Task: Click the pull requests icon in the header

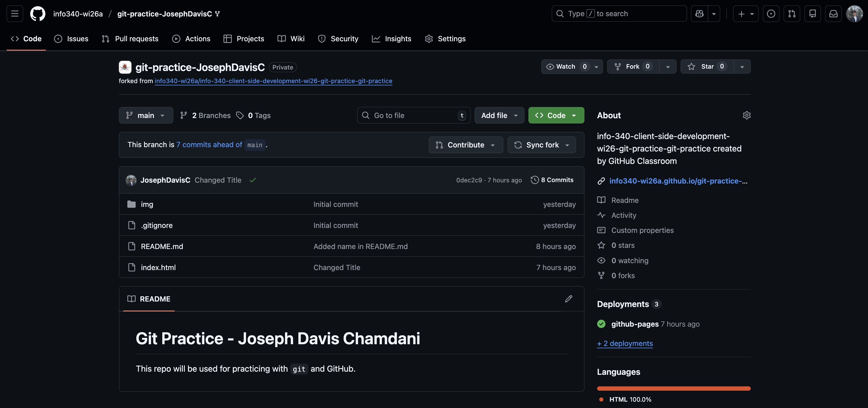Action: pos(792,14)
